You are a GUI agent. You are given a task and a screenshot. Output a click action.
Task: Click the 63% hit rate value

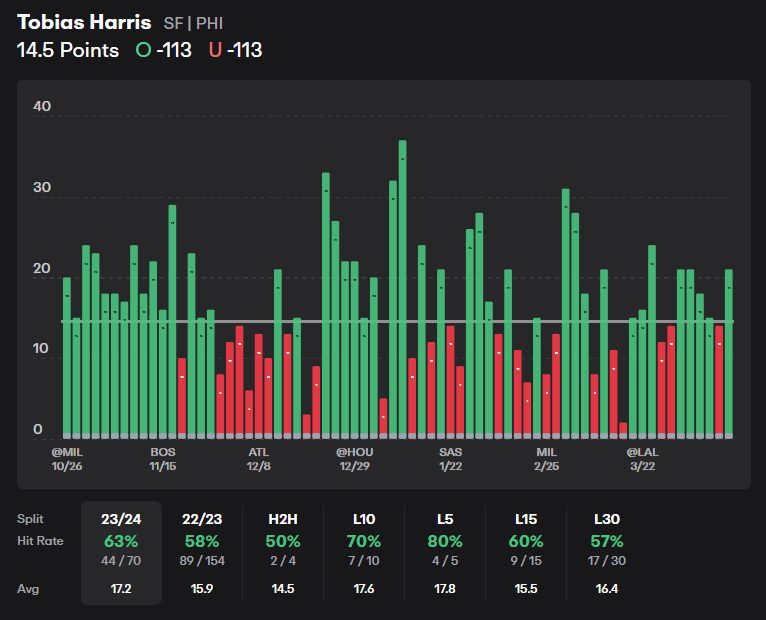(121, 541)
